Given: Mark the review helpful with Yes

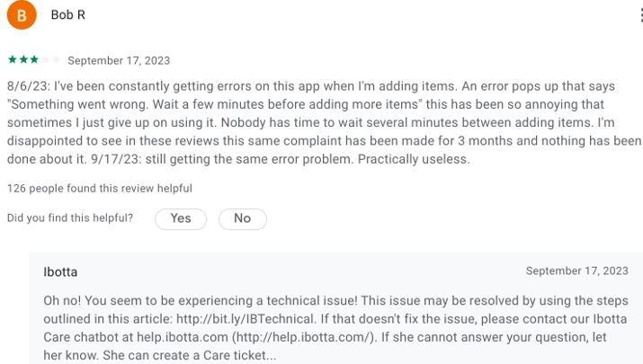Looking at the screenshot, I should (181, 219).
